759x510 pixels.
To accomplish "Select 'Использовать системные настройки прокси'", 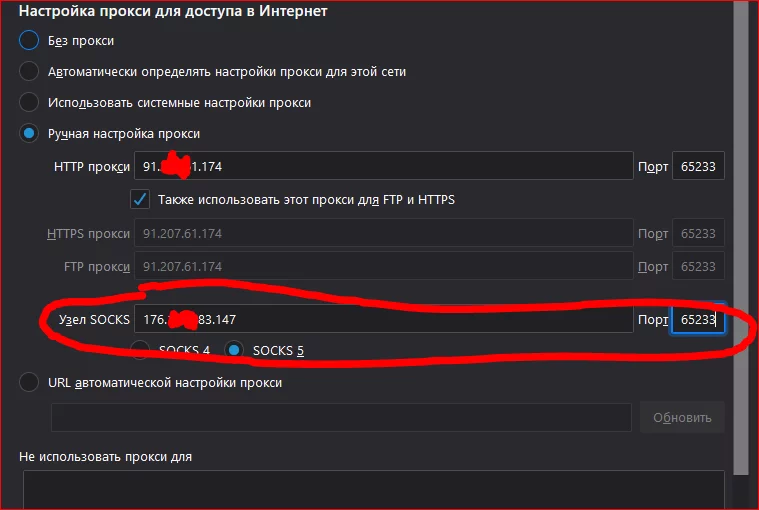I will [x=29, y=102].
